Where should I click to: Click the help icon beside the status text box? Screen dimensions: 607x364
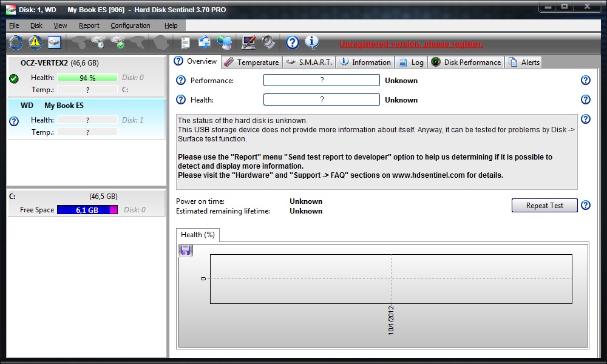pos(586,119)
